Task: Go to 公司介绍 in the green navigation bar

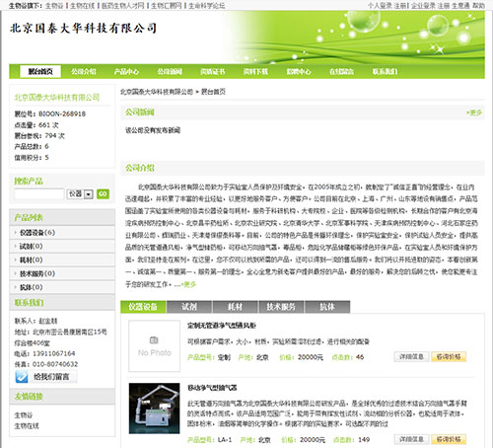Action: pyautogui.click(x=84, y=71)
